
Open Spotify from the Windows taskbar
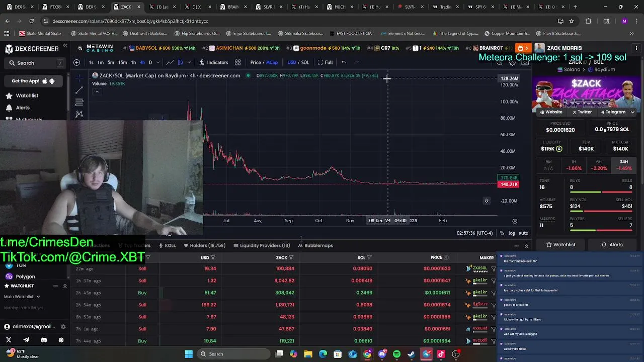(x=396, y=354)
